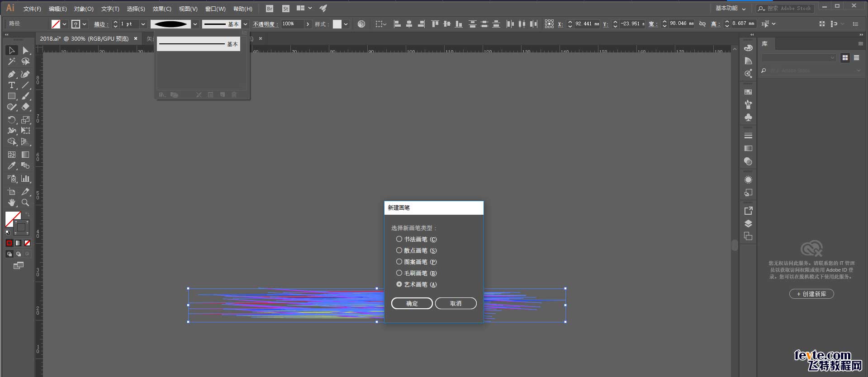868x377 pixels.
Task: Select the Scale tool
Action: pyautogui.click(x=26, y=120)
